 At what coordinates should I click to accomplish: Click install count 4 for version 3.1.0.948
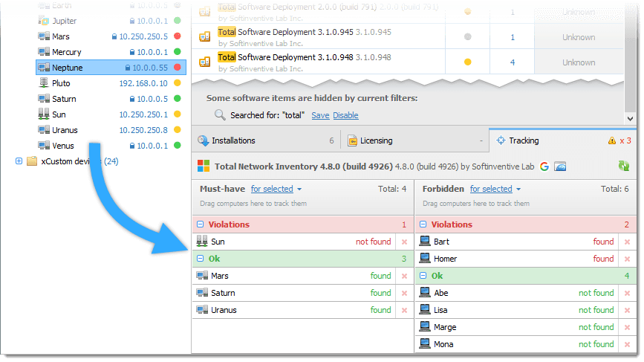click(513, 62)
